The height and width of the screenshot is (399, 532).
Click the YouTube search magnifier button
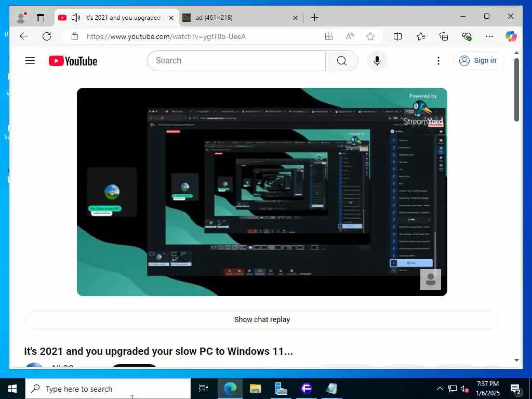pos(342,61)
